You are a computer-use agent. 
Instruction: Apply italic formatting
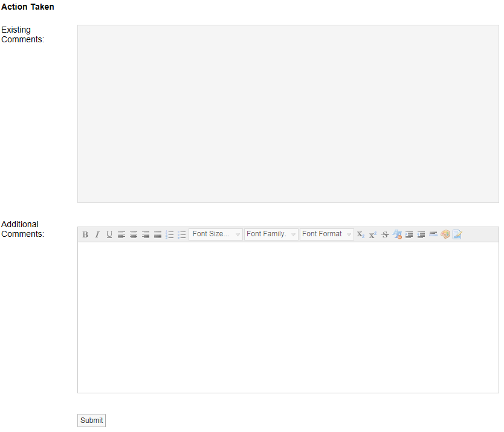click(x=97, y=234)
